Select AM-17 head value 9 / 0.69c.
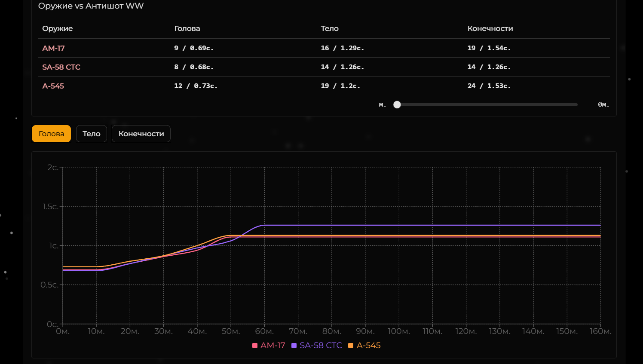Image resolution: width=643 pixels, height=364 pixels. [x=194, y=48]
